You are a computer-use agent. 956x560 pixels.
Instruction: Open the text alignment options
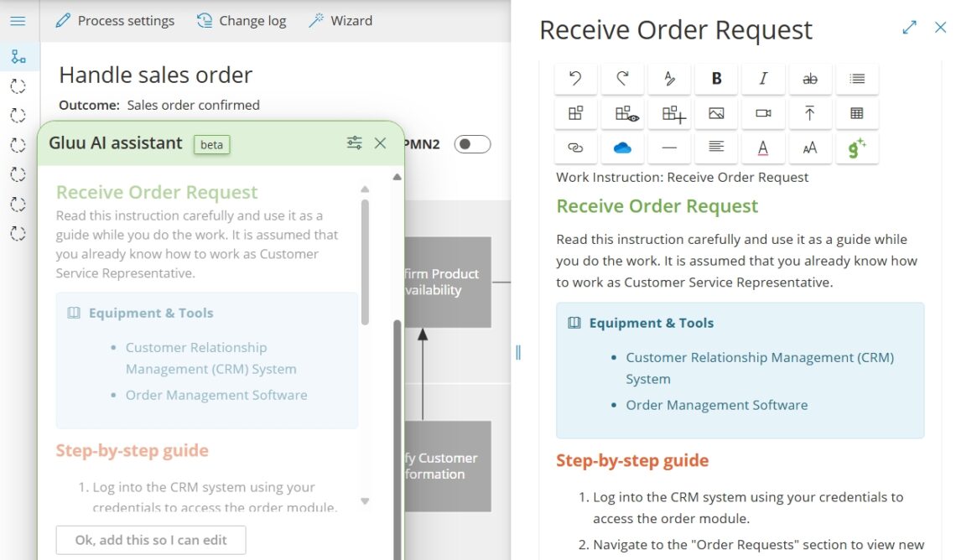[716, 148]
